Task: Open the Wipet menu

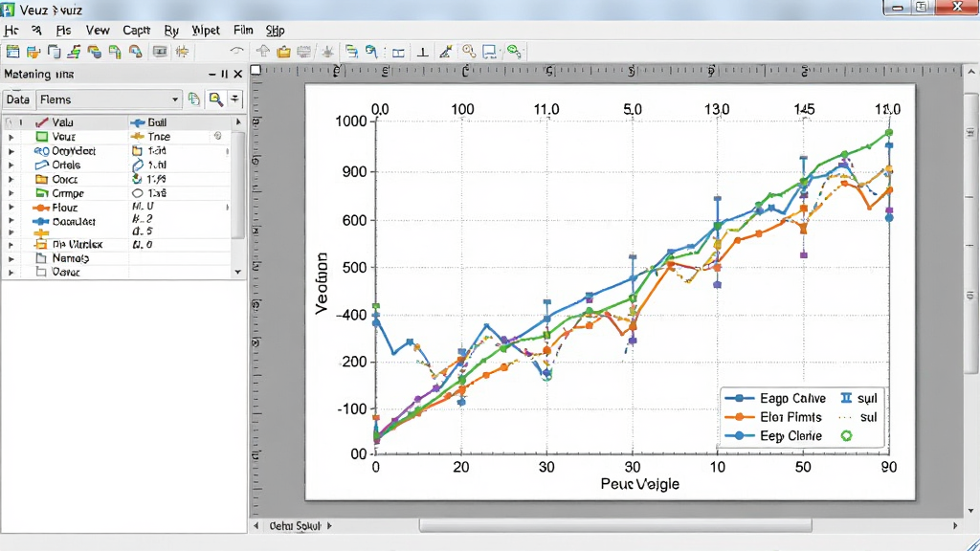Action: point(206,30)
